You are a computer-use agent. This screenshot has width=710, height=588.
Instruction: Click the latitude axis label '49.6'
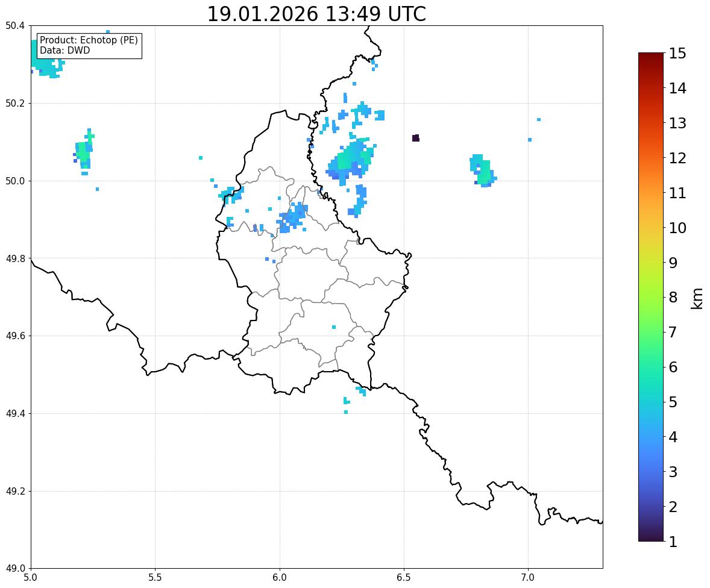(15, 336)
